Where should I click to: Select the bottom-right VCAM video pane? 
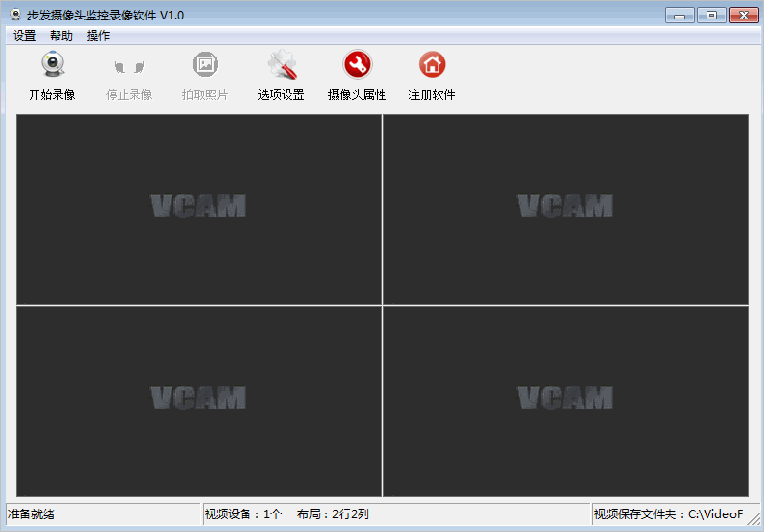pyautogui.click(x=566, y=401)
